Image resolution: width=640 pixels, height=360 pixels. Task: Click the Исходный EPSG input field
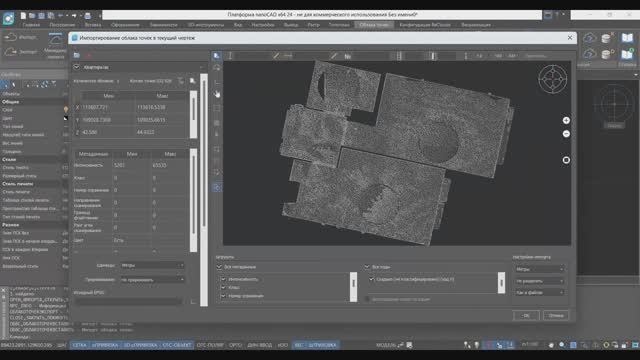coord(128,302)
